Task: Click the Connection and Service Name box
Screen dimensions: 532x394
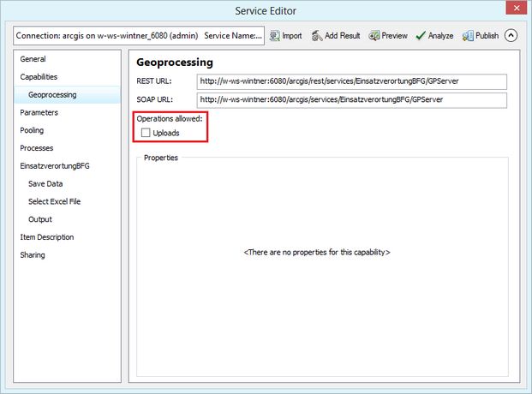Action: coord(139,36)
